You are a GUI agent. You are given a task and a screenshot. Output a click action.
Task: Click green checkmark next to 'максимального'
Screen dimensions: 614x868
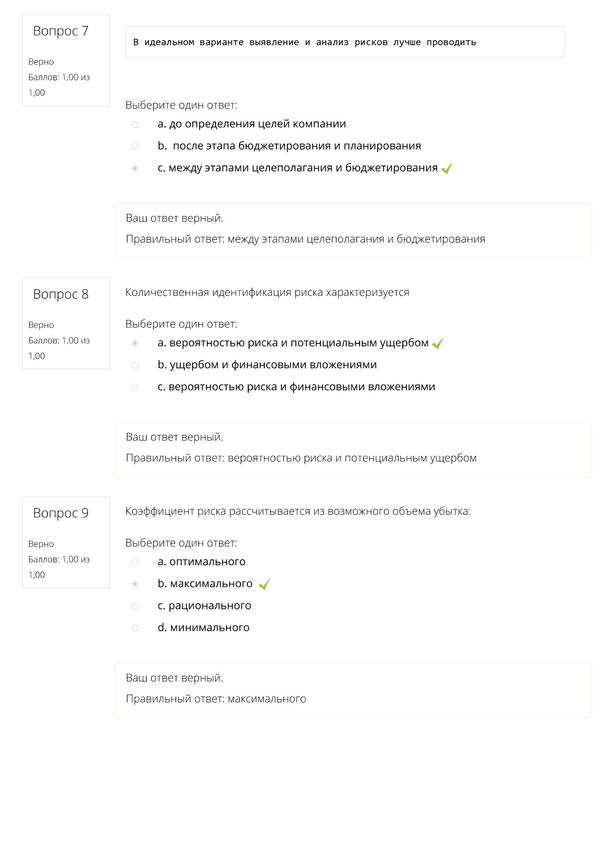[x=265, y=584]
